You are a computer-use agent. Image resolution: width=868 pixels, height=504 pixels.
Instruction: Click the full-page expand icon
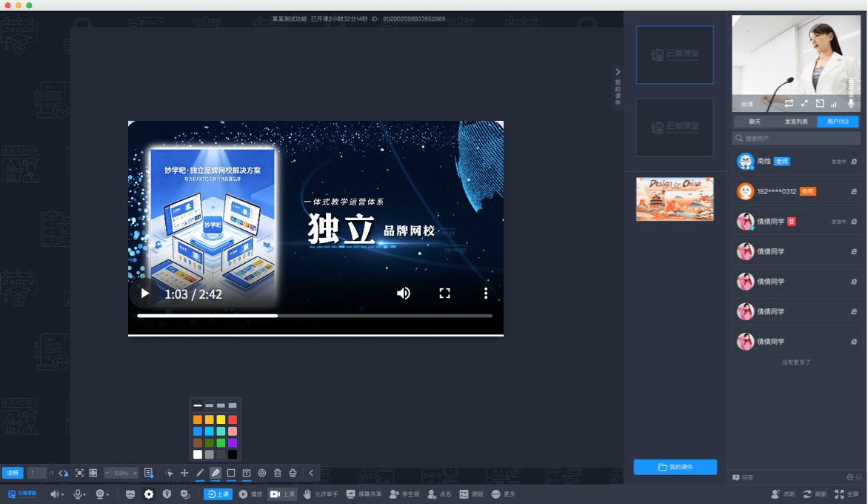(x=93, y=473)
